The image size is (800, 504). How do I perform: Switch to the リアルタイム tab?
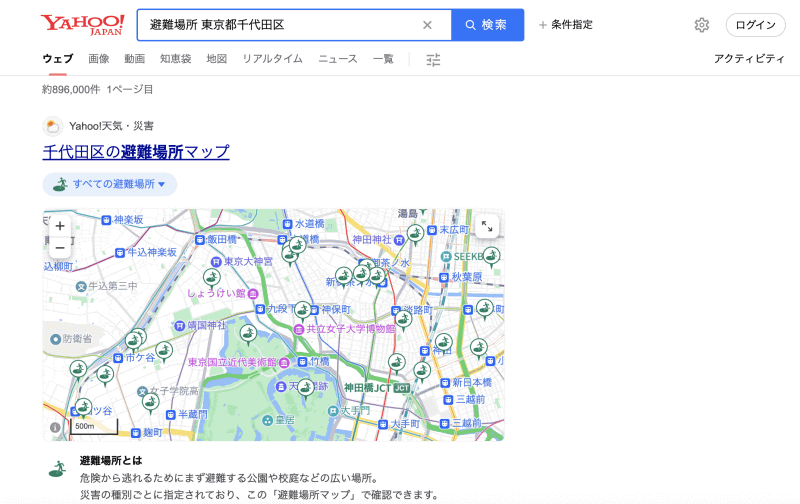pyautogui.click(x=272, y=59)
